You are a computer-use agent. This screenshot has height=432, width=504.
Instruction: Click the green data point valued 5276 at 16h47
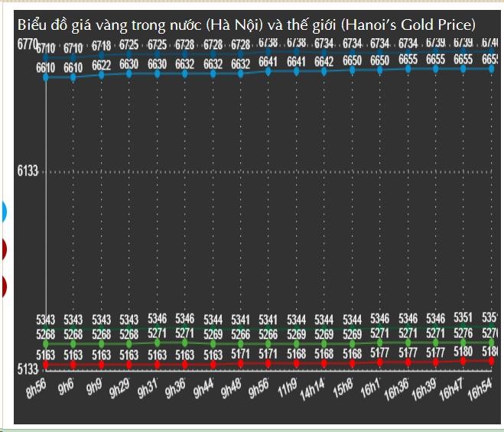pyautogui.click(x=463, y=342)
